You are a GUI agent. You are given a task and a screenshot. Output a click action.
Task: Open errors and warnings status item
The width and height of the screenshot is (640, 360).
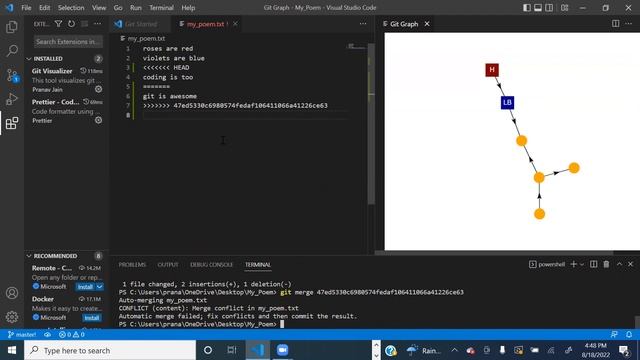pos(71,335)
